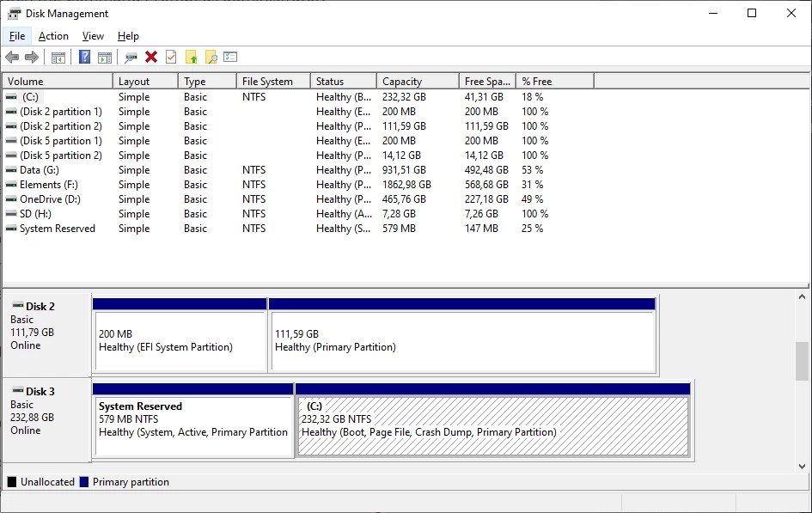Select the (C:) 232,32 GB NTFS partition block
Image resolution: width=812 pixels, height=513 pixels.
point(493,420)
